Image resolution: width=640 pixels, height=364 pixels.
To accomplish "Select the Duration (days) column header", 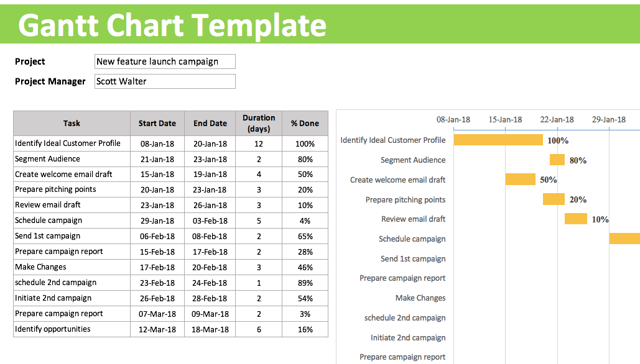I will (259, 123).
